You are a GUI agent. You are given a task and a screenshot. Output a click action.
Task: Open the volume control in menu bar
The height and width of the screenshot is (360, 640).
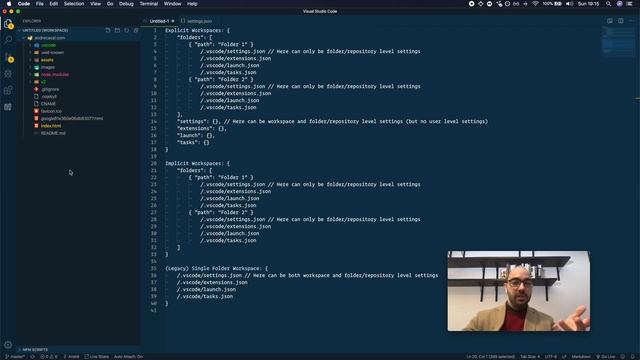coord(569,4)
